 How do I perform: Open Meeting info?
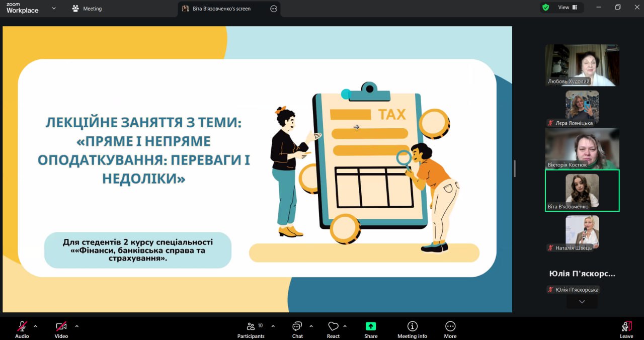click(x=412, y=329)
